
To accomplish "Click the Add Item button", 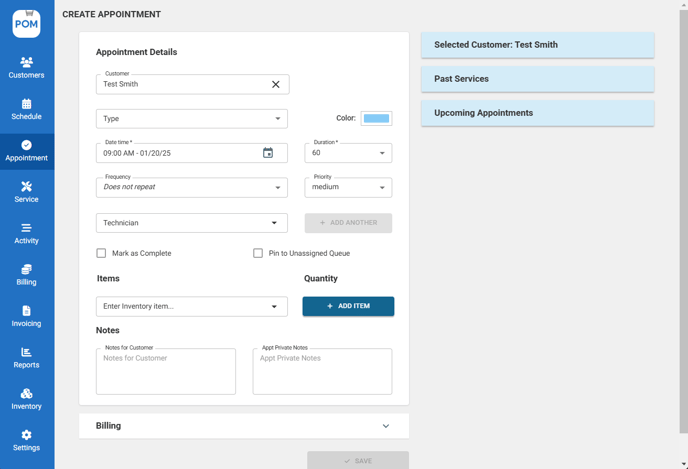I will [x=348, y=306].
